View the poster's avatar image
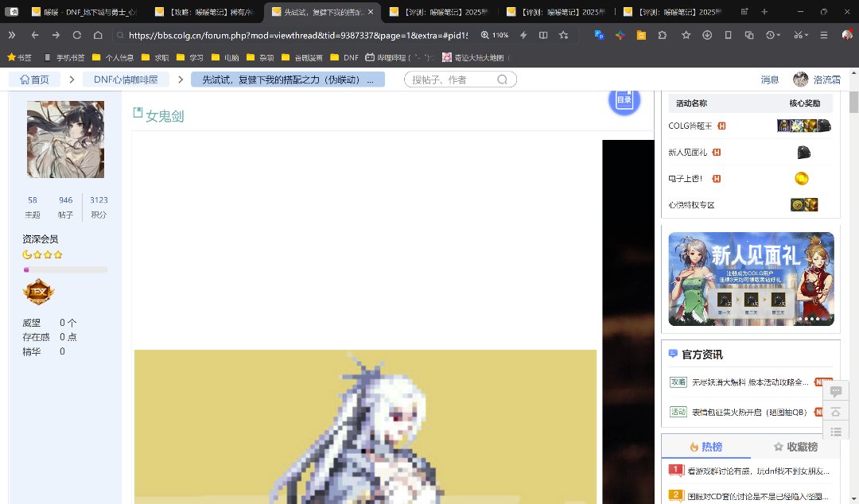Image resolution: width=859 pixels, height=504 pixels. point(66,139)
